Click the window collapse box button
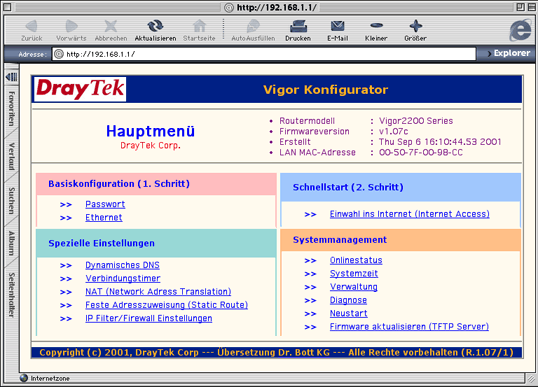 pyautogui.click(x=531, y=7)
